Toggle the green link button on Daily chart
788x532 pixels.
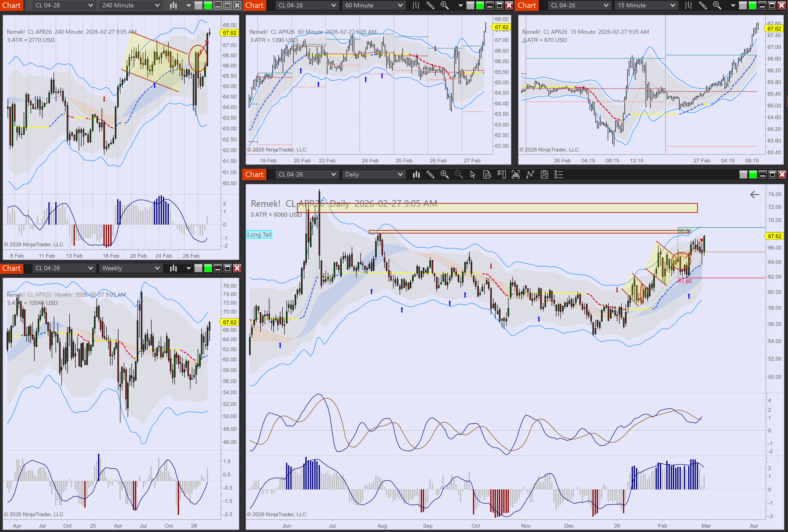click(753, 175)
